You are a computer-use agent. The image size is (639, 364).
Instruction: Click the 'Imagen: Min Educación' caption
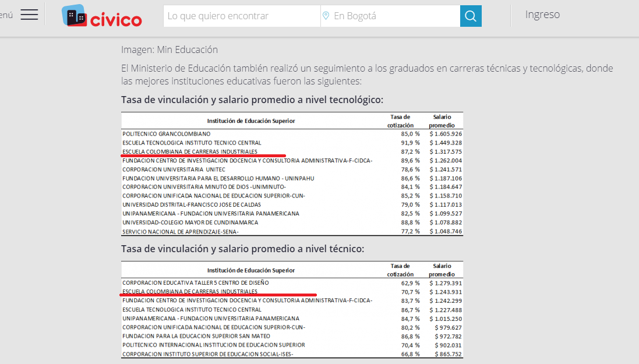[x=170, y=50]
